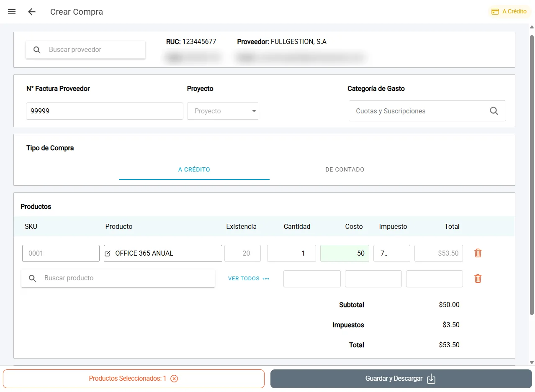This screenshot has width=535, height=392.
Task: Click the Impuestos value $3.50
Action: point(451,325)
